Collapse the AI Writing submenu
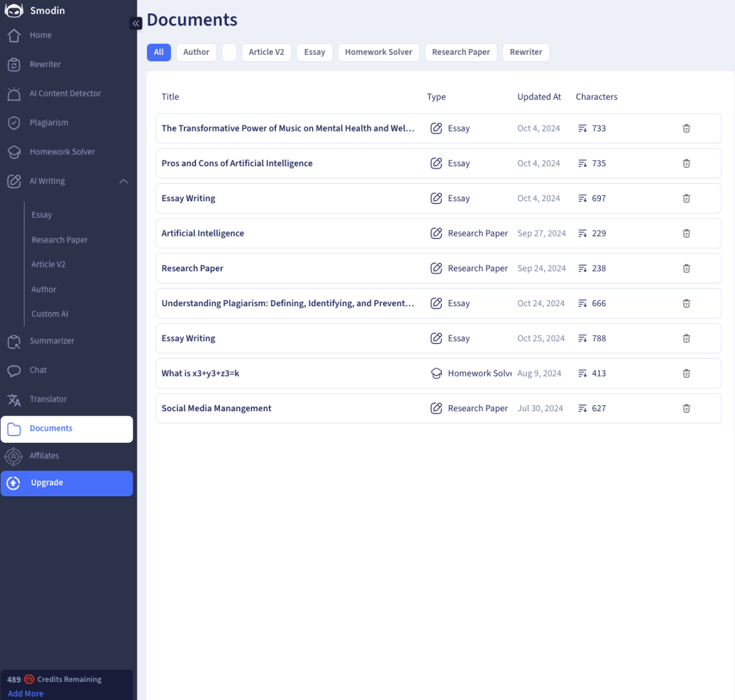The height and width of the screenshot is (700, 735). [x=123, y=181]
